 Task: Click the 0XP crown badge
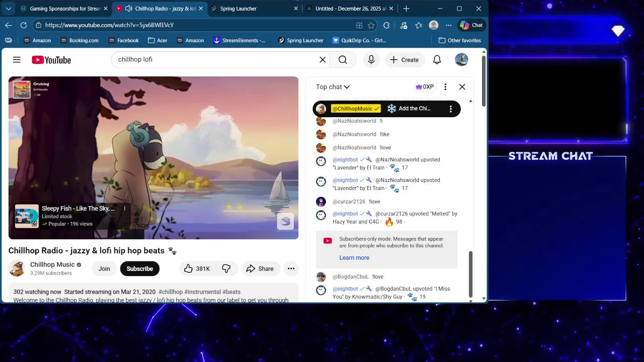coord(425,86)
